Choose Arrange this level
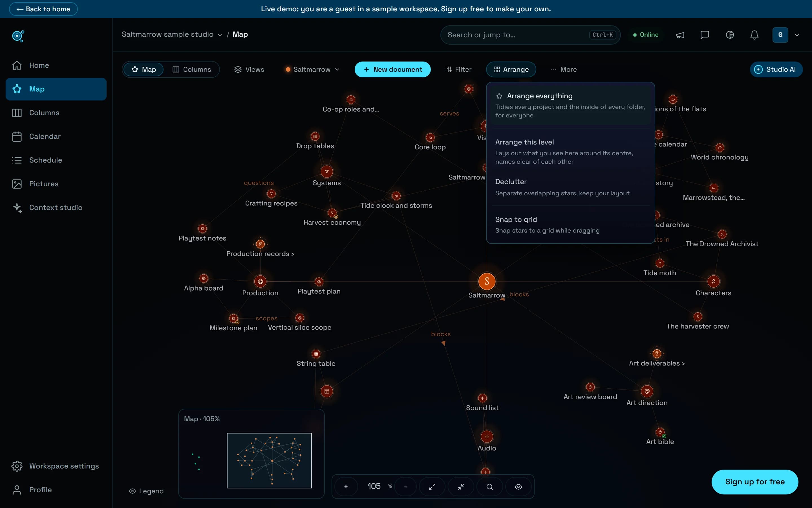The height and width of the screenshot is (508, 812). click(570, 152)
